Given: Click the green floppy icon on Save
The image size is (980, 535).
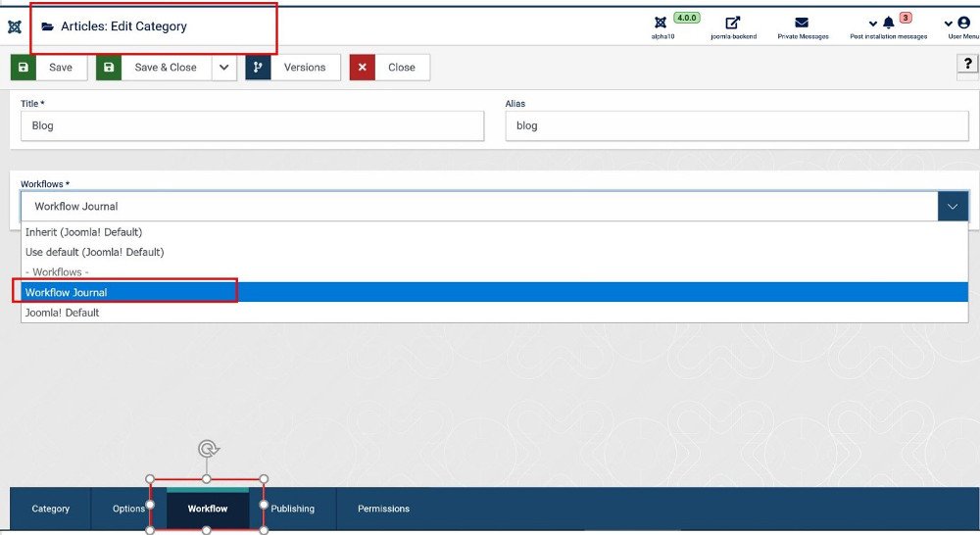Looking at the screenshot, I should [24, 67].
